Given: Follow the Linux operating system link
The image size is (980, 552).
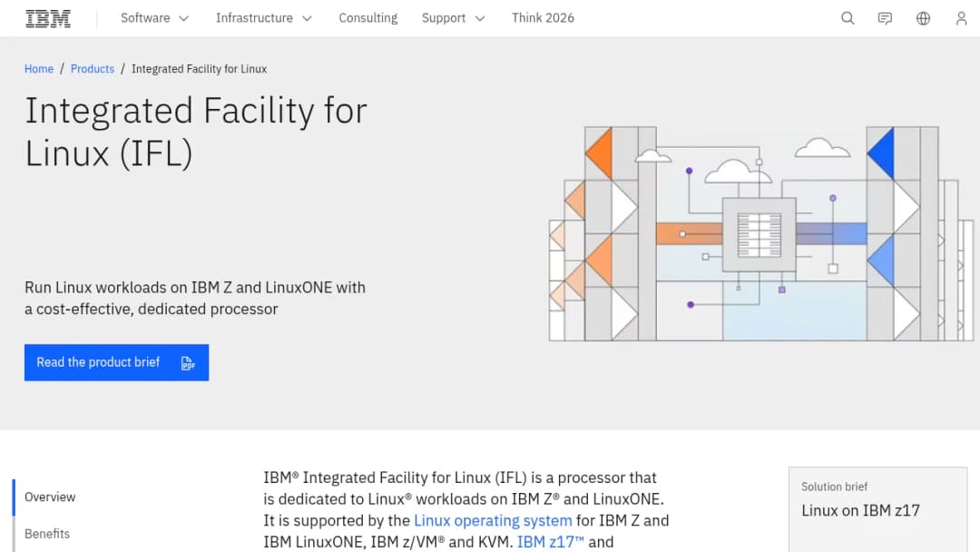Looking at the screenshot, I should coord(493,521).
